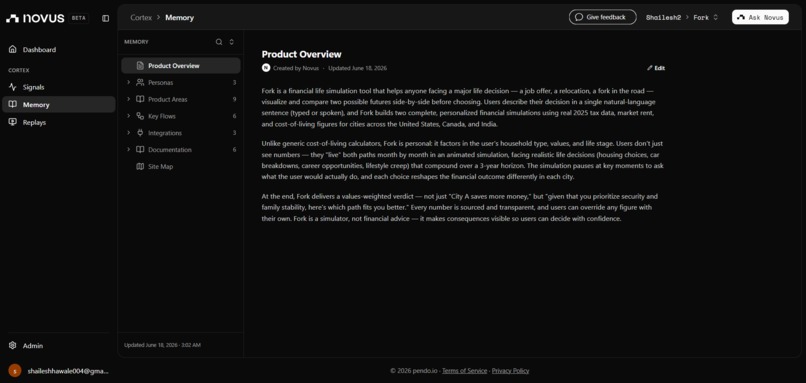806x383 pixels.
Task: Select Dashboard in left navigation
Action: (x=59, y=50)
